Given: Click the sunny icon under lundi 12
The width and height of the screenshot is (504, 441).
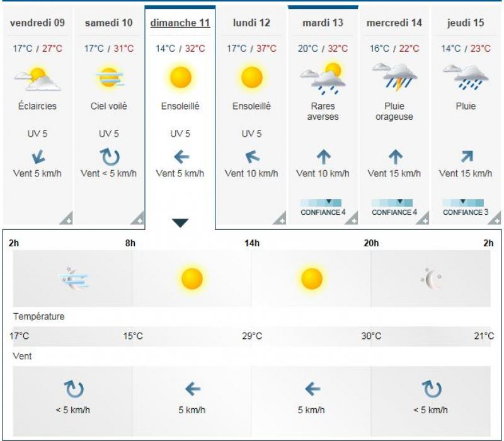Looking at the screenshot, I should point(251,77).
